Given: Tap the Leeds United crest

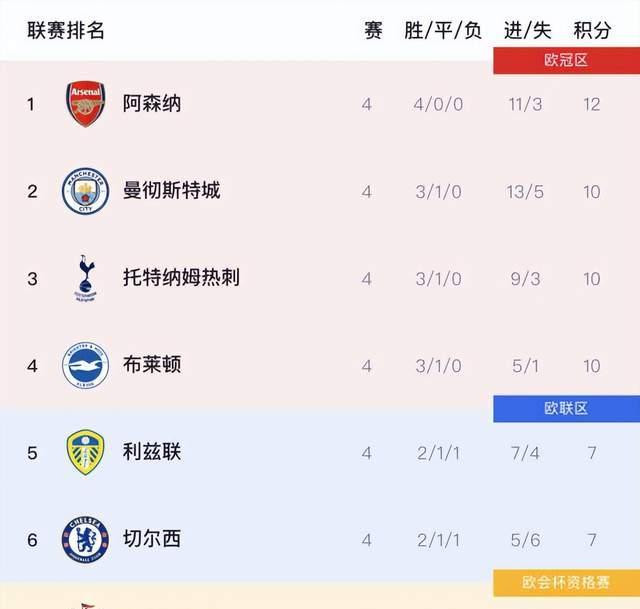Looking at the screenshot, I should [85, 452].
